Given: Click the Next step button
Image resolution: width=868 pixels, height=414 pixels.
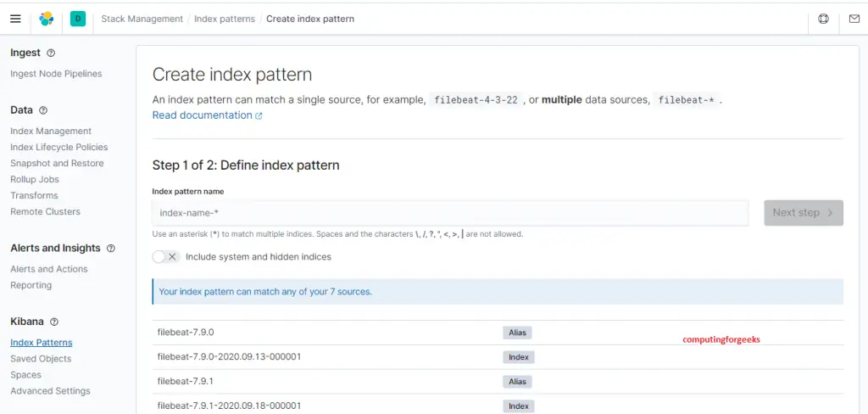Looking at the screenshot, I should 804,213.
